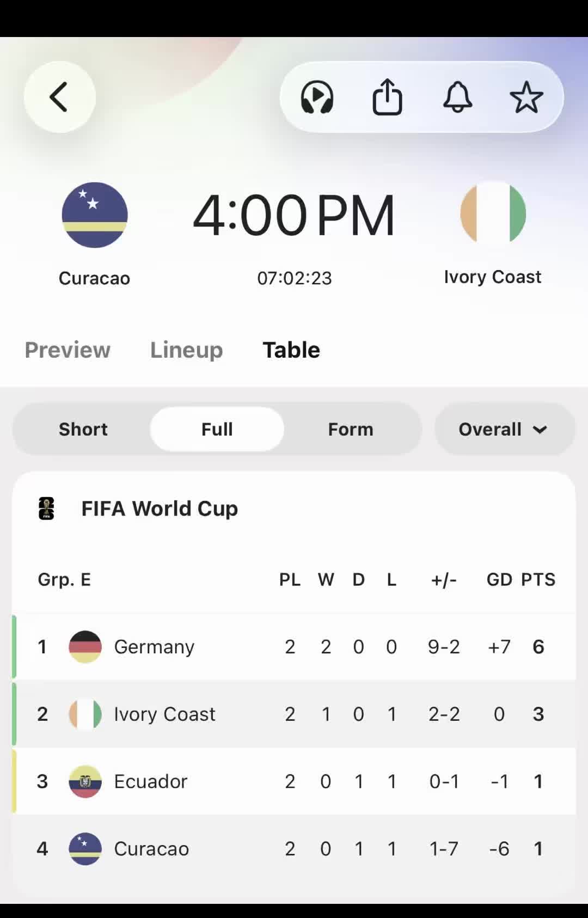Switch to the Preview tab
Screen dimensions: 588x918
pyautogui.click(x=68, y=350)
